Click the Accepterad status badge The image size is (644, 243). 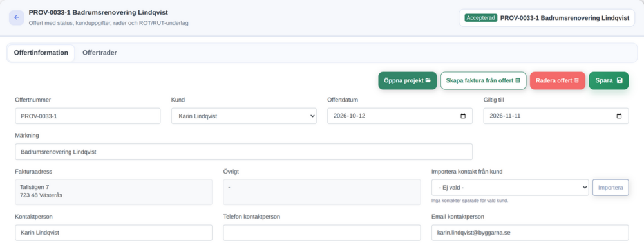(x=481, y=18)
